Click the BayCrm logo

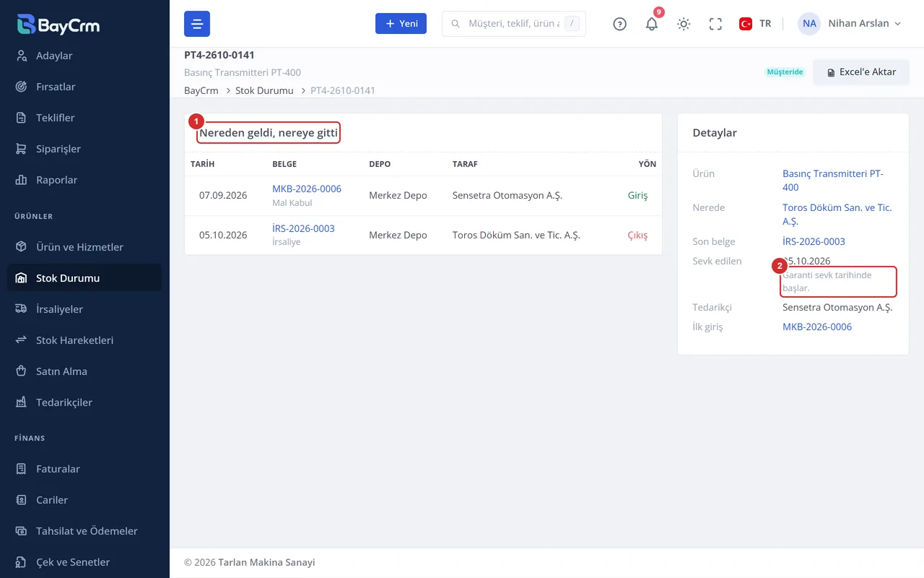tap(58, 25)
